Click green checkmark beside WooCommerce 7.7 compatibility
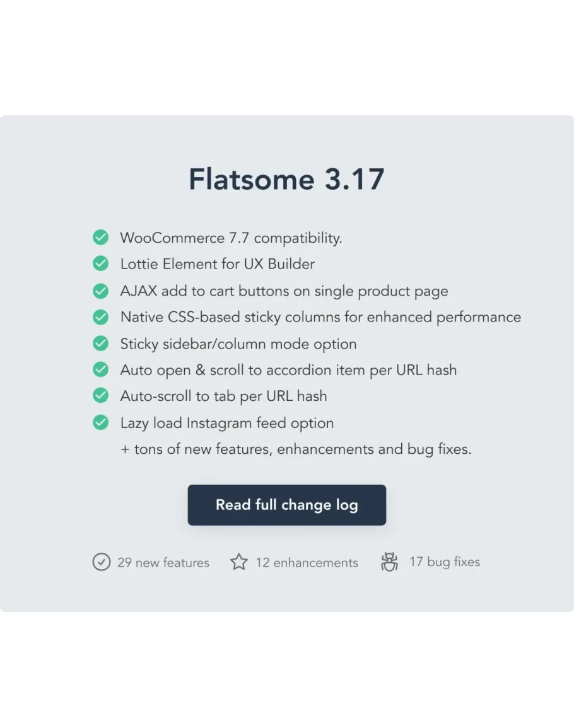This screenshot has width=574, height=728. (x=100, y=238)
